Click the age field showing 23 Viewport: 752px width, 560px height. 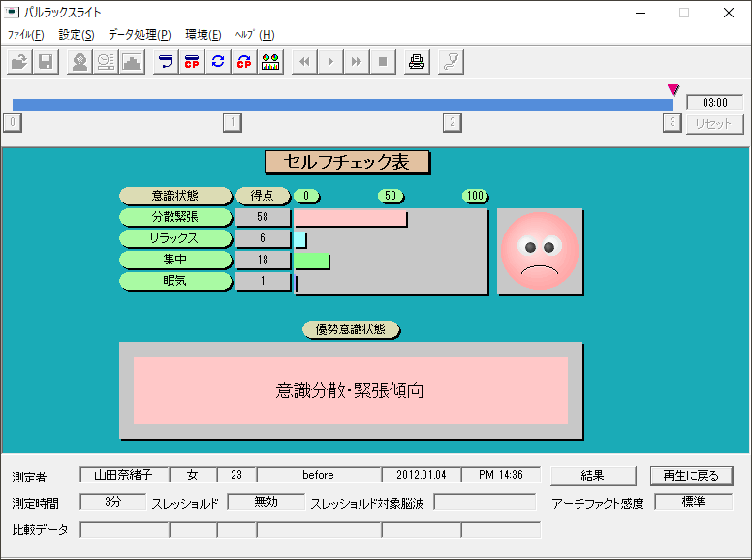tap(236, 475)
